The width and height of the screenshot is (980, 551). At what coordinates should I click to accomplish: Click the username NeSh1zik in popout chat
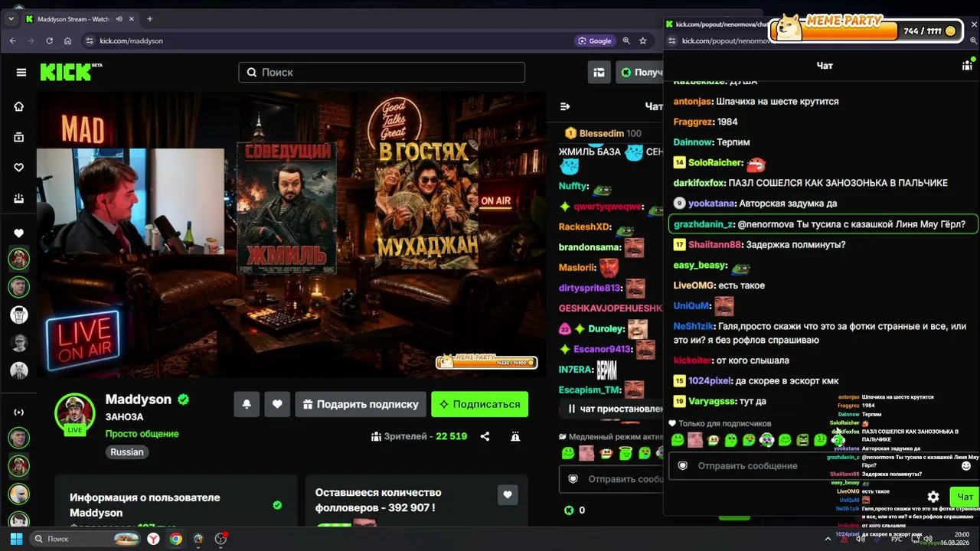click(x=694, y=326)
